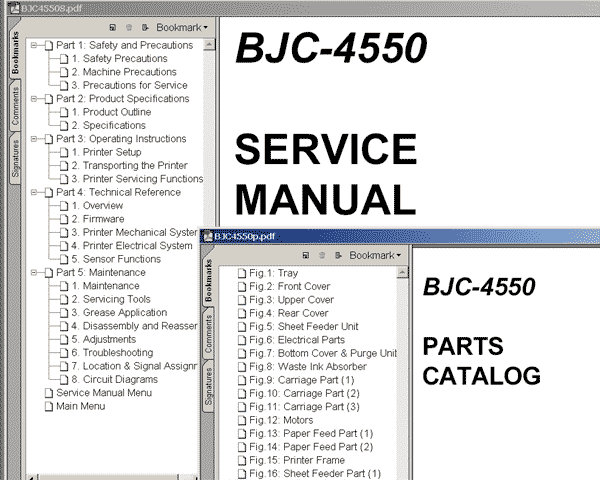
Task: Click new bookmark icon in BJC4550p panel
Action: [305, 255]
